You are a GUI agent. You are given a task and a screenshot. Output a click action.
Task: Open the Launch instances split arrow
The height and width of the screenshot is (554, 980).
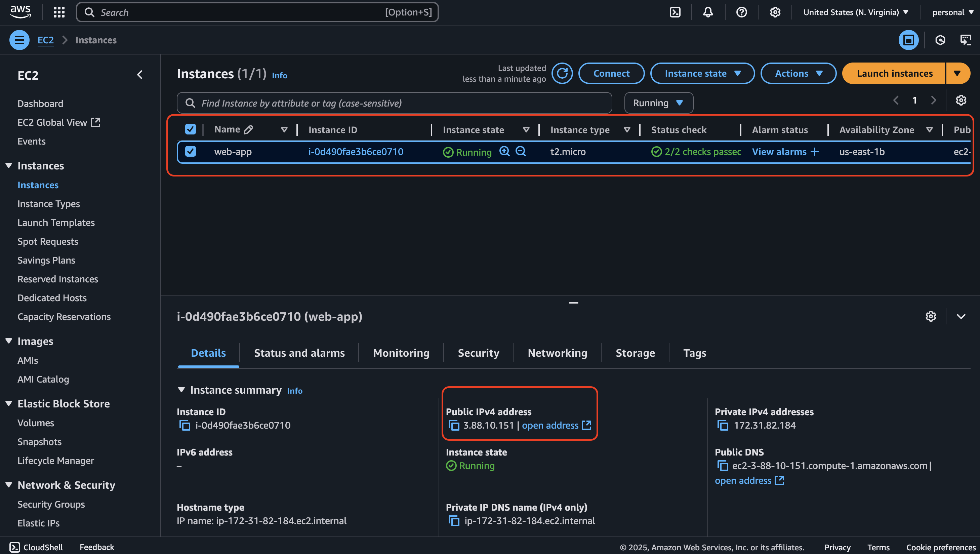pyautogui.click(x=957, y=73)
